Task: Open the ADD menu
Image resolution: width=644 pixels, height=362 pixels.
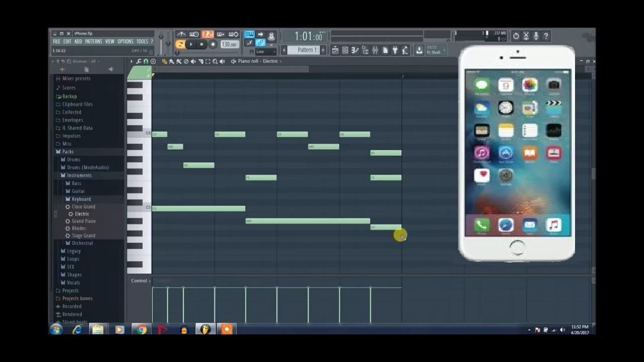Action: click(x=78, y=42)
